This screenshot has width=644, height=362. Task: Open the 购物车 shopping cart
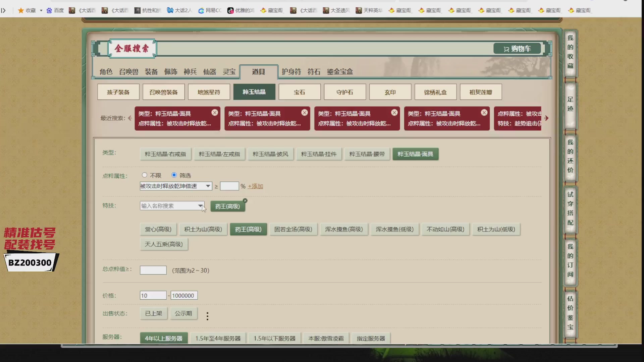tap(517, 49)
